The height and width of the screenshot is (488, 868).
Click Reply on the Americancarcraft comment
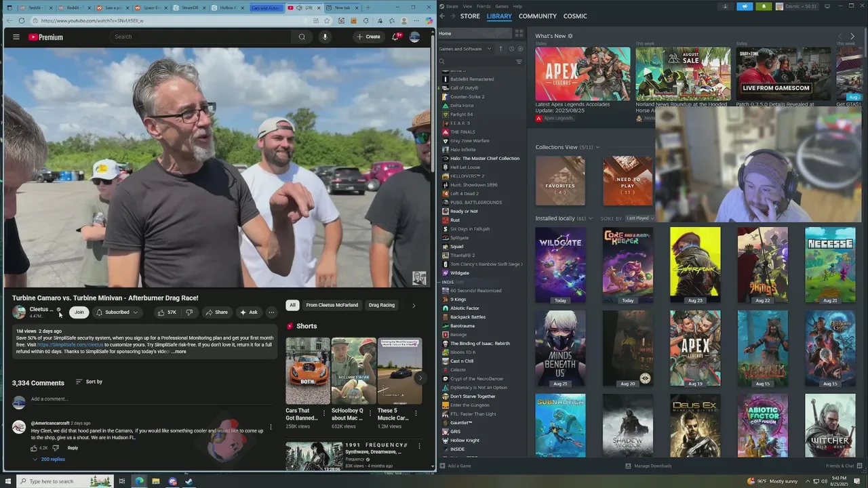point(73,448)
